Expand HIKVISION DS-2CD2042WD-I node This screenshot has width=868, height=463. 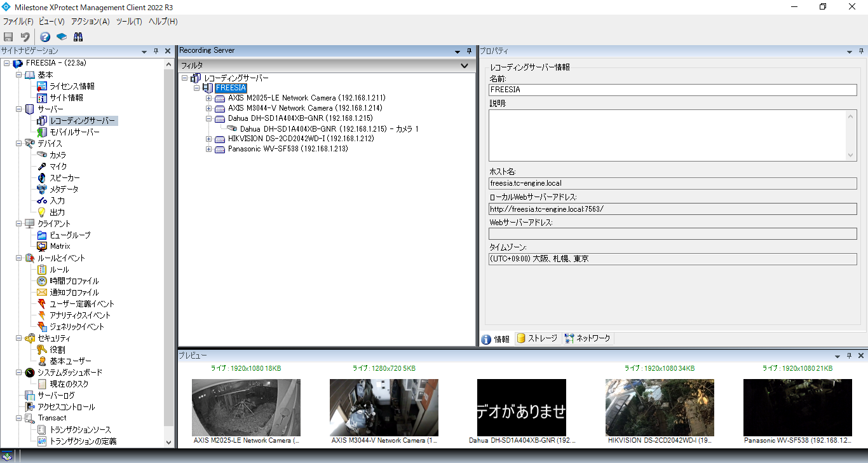pyautogui.click(x=208, y=139)
